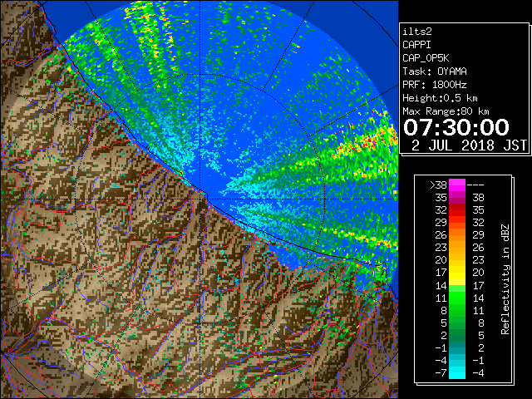Click the '>38' legend value label
The image size is (532, 399).
(x=438, y=185)
